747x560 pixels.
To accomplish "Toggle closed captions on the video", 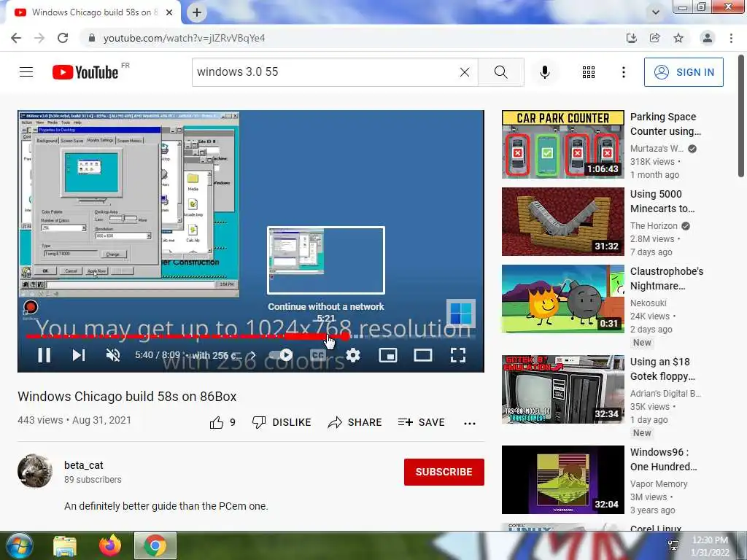I will point(318,355).
